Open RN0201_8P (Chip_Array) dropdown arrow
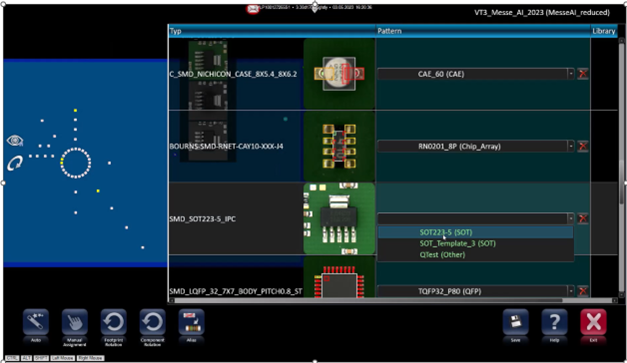The image size is (627, 363). (571, 146)
